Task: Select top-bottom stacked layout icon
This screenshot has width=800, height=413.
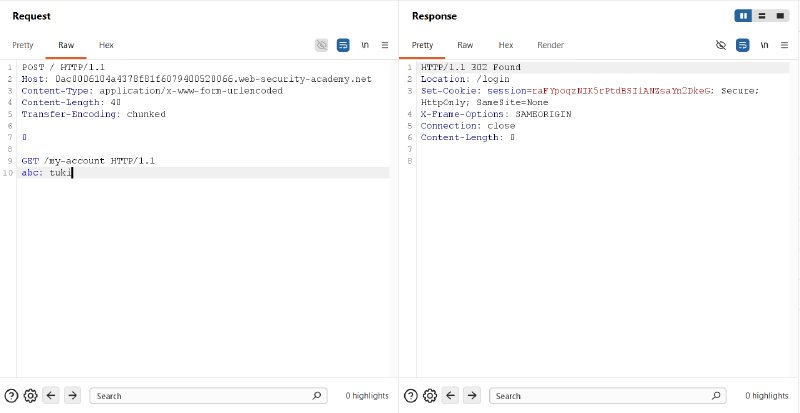Action: click(762, 16)
